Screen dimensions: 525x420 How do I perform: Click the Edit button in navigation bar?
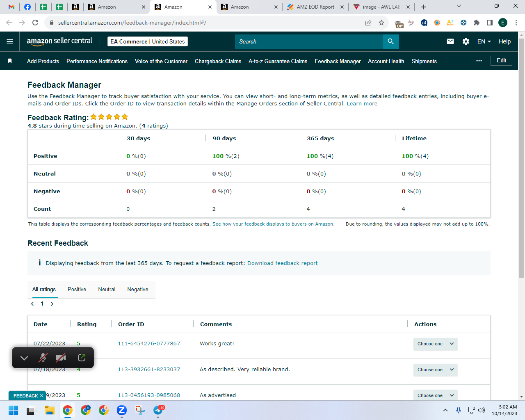(x=501, y=61)
